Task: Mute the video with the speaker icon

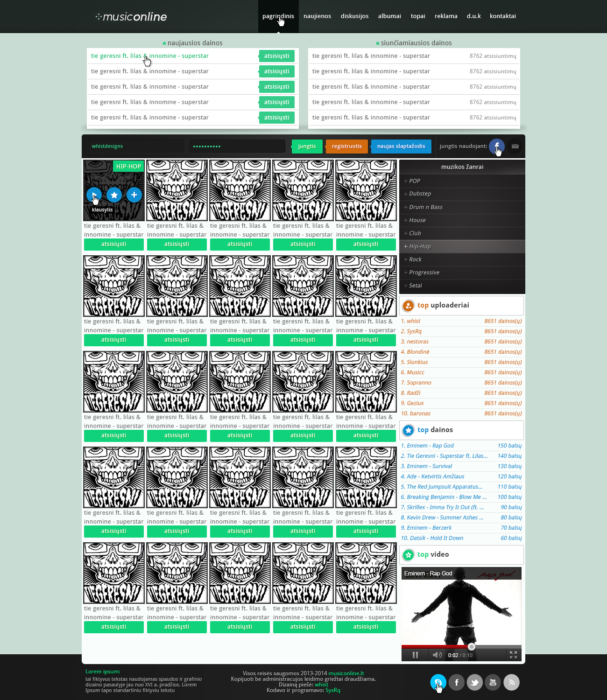Action: coord(437,655)
